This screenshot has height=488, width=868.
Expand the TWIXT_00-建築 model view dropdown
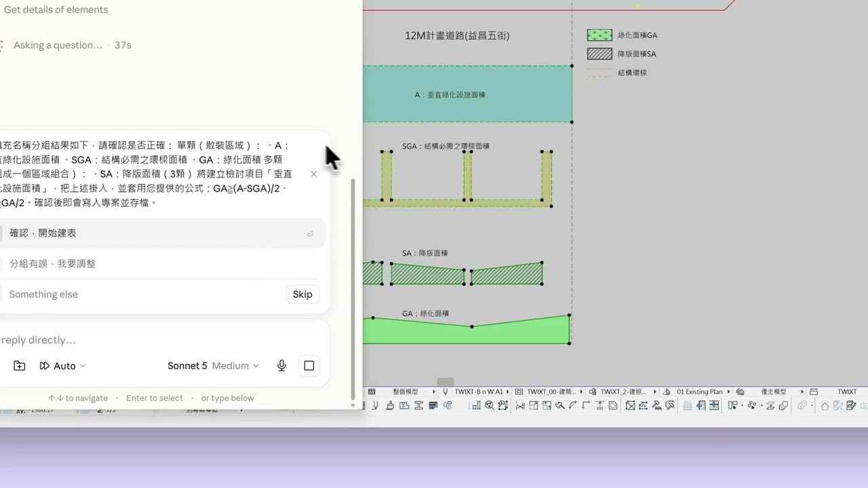581,392
